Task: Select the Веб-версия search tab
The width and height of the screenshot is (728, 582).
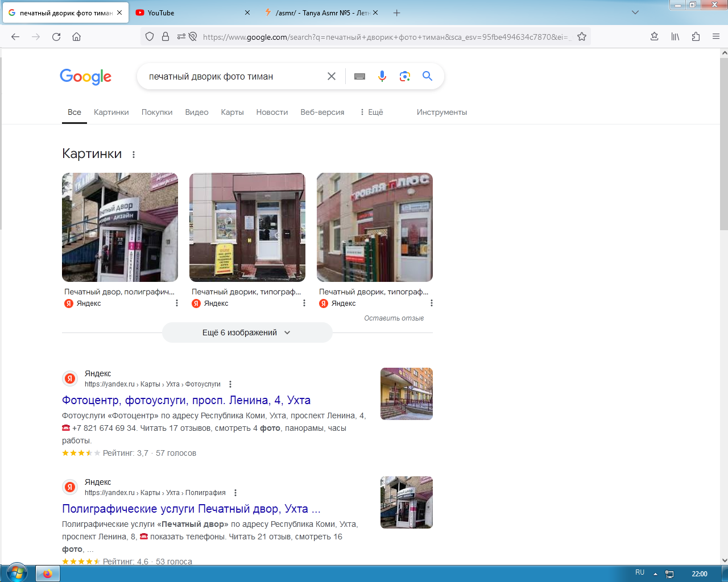Action: pos(322,112)
